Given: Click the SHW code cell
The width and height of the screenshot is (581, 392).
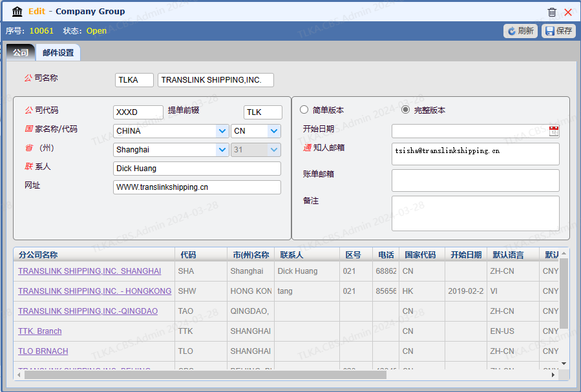Looking at the screenshot, I should pos(201,291).
